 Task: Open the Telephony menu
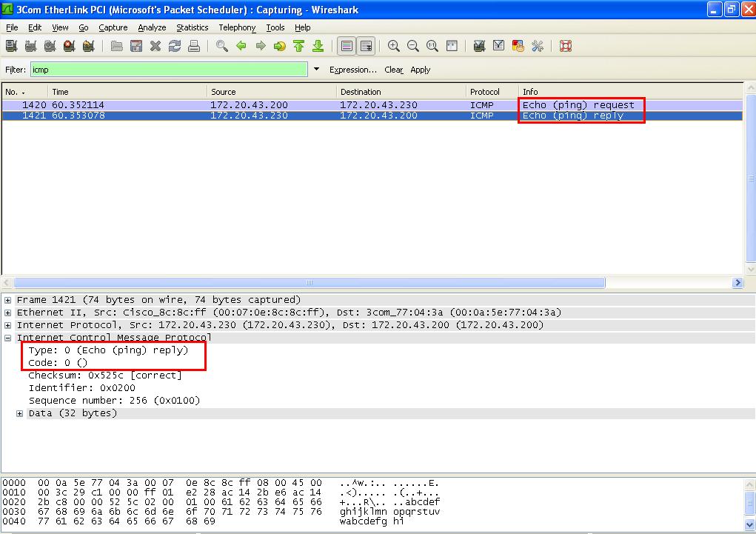pyautogui.click(x=237, y=27)
